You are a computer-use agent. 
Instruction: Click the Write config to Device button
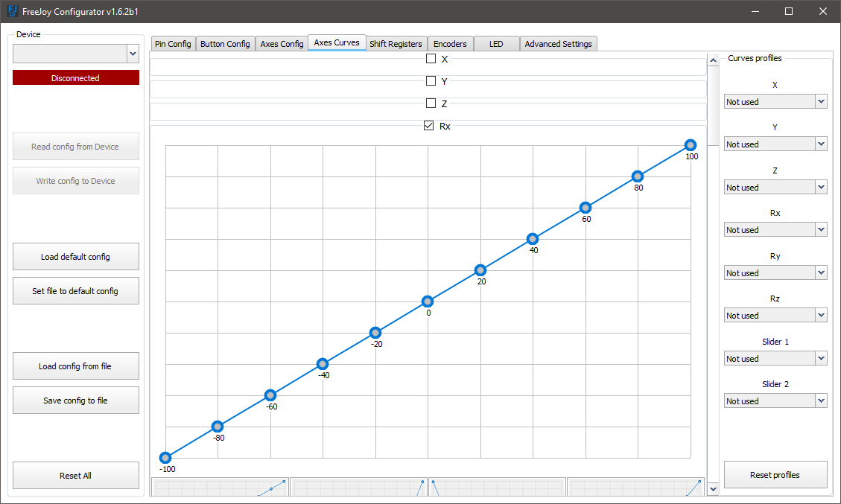pyautogui.click(x=76, y=181)
